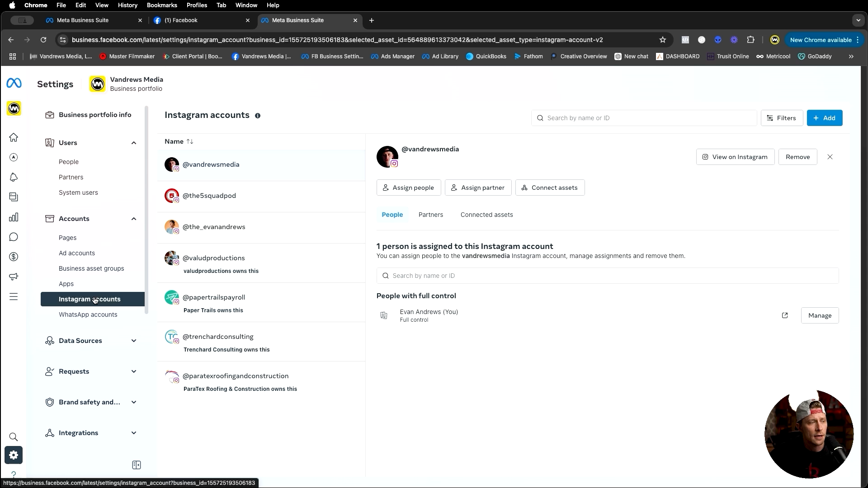Click Assign people
Viewport: 868px width, 488px height.
coord(409,188)
